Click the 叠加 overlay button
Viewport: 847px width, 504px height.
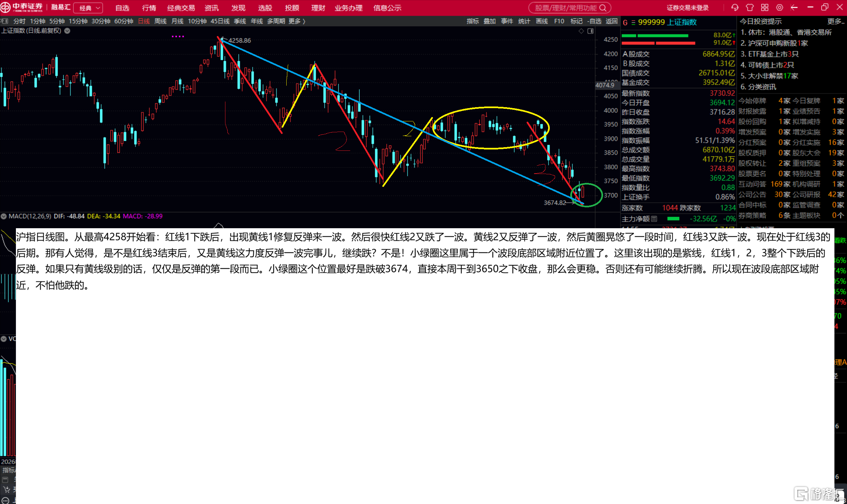pos(490,21)
